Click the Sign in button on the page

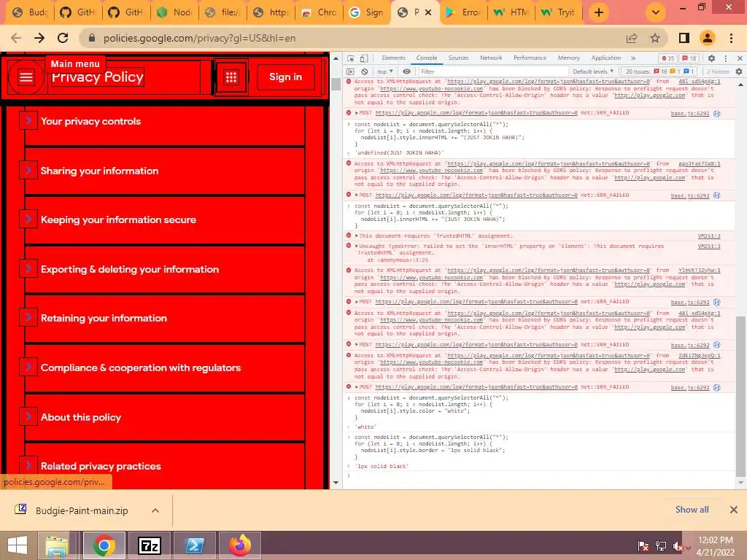(x=286, y=77)
